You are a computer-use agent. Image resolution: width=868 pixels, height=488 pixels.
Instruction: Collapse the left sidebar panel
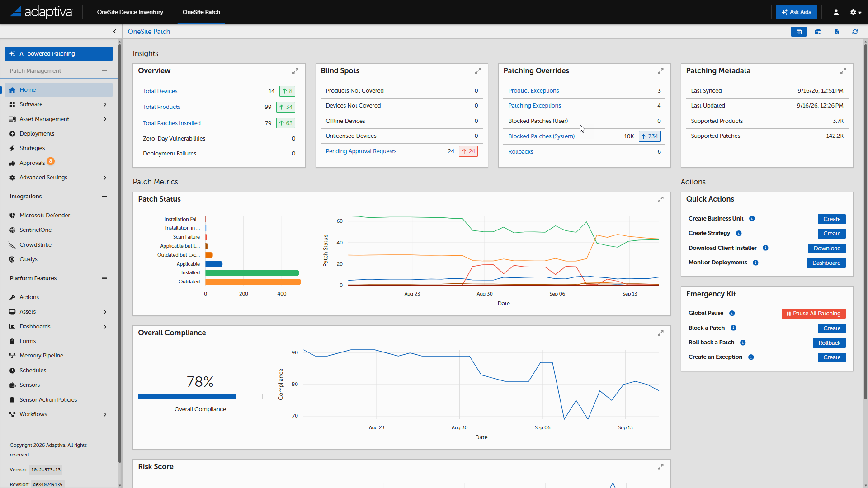pos(114,31)
